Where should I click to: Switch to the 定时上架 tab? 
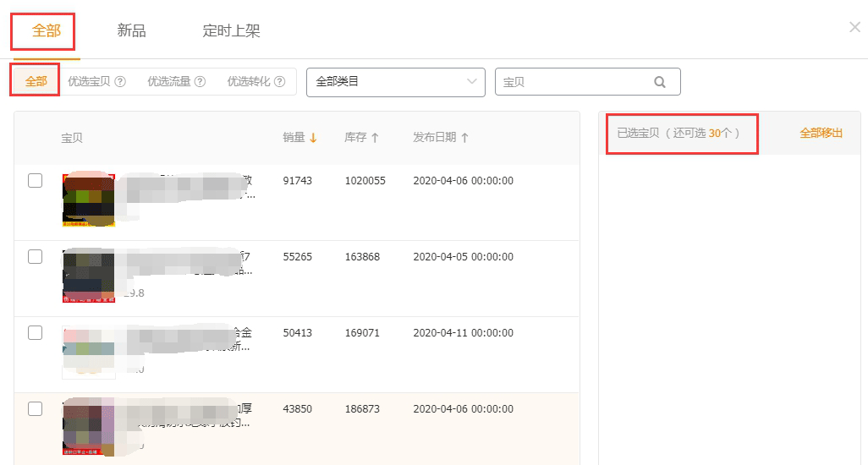coord(231,31)
